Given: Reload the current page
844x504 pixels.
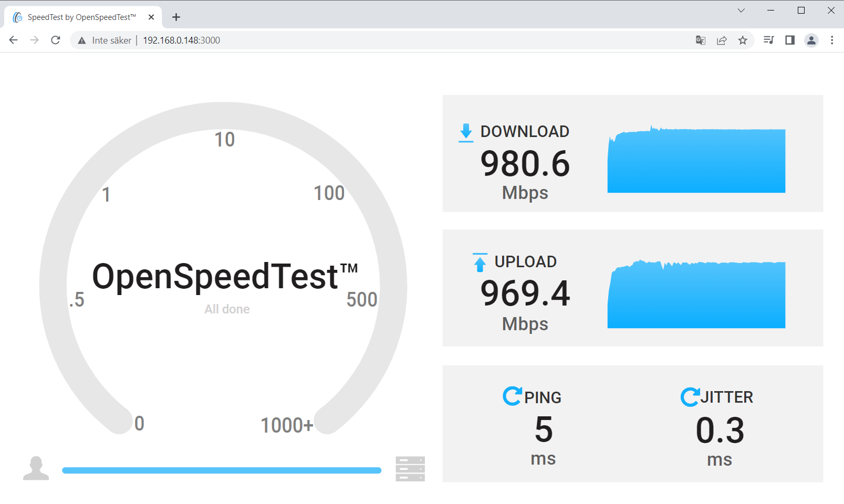Looking at the screenshot, I should (56, 40).
